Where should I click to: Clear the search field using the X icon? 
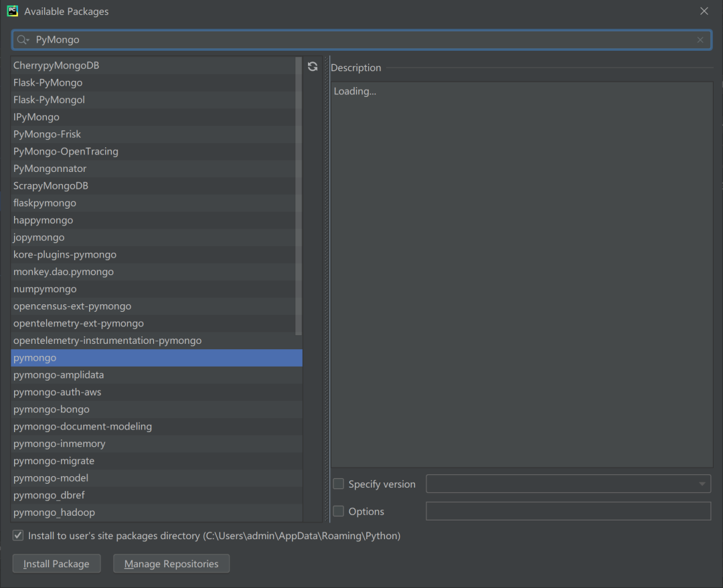[x=700, y=40]
